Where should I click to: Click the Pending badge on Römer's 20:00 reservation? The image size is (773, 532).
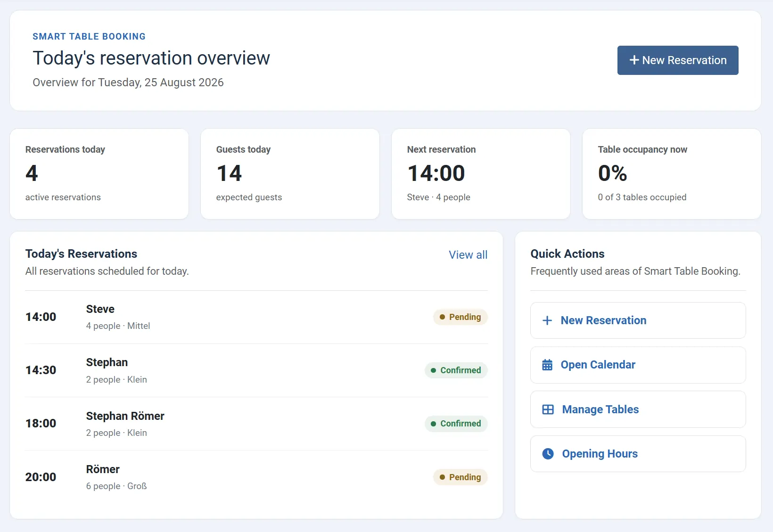pyautogui.click(x=461, y=477)
